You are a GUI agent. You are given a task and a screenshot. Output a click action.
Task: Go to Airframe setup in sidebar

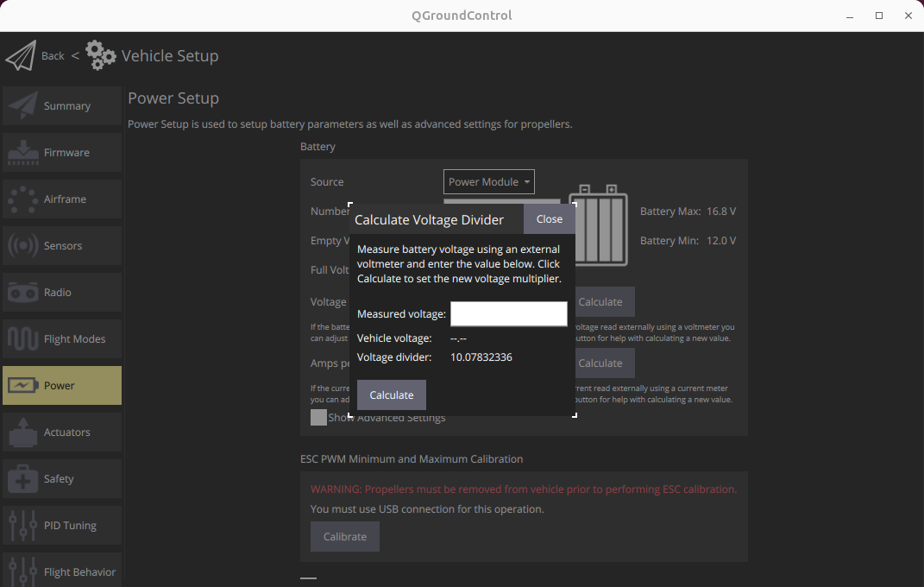62,199
